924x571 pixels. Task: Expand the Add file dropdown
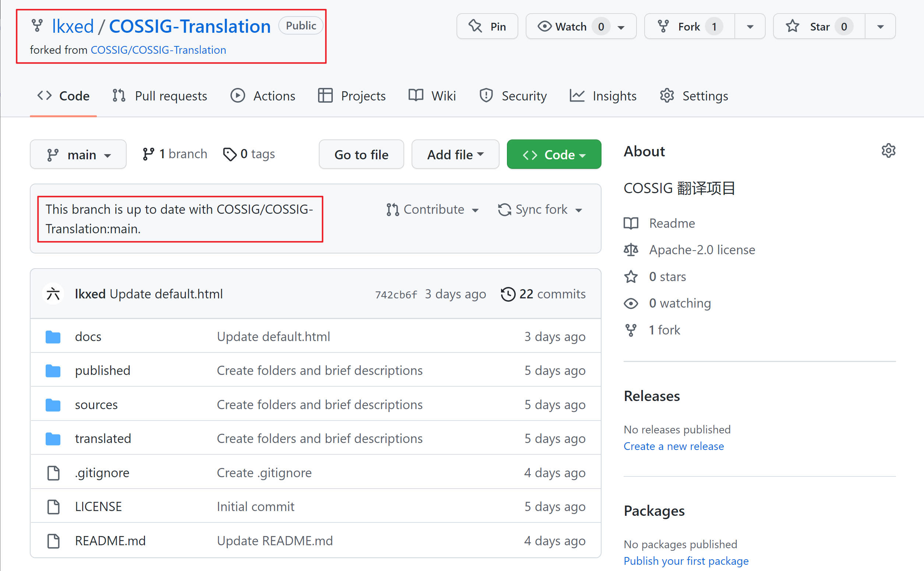click(x=455, y=155)
